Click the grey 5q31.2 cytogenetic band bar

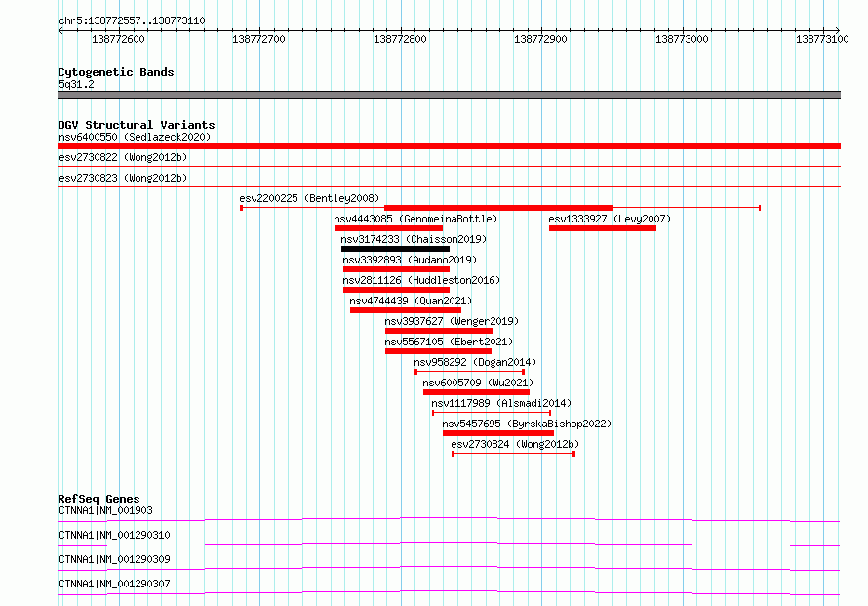449,95
